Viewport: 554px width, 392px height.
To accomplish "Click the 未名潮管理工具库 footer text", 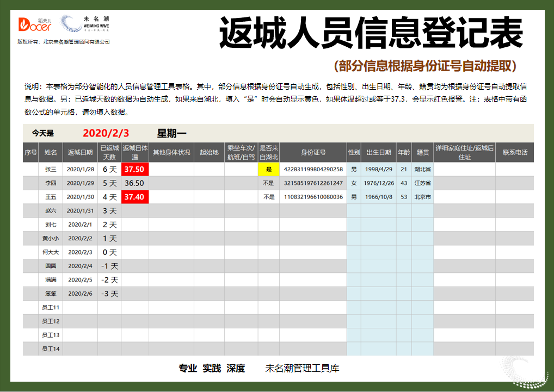I will coord(302,368).
